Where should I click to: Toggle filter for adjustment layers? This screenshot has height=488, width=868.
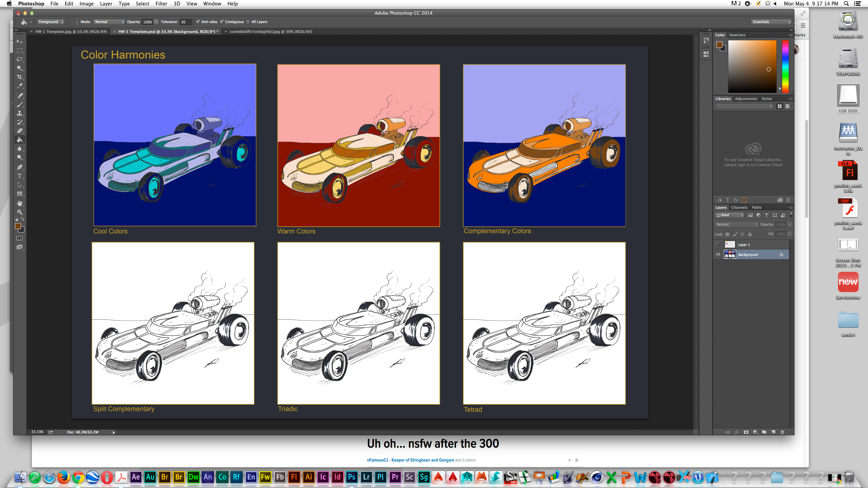pyautogui.click(x=758, y=215)
